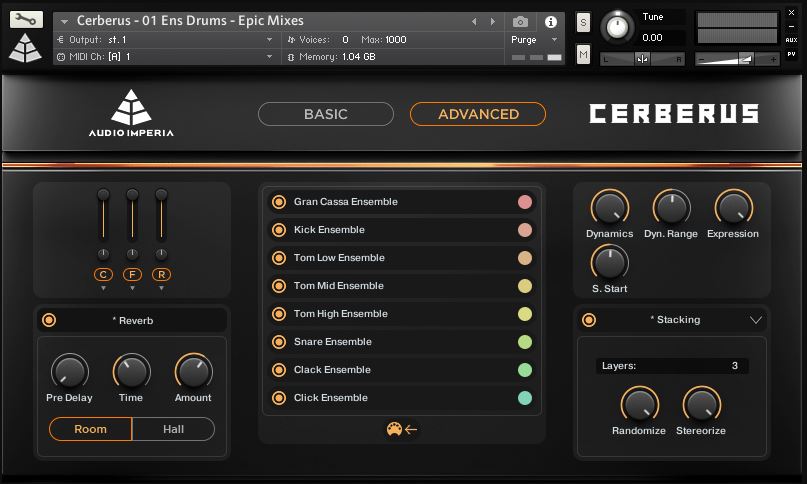
Task: Click the C mic pan knob
Action: [x=103, y=253]
